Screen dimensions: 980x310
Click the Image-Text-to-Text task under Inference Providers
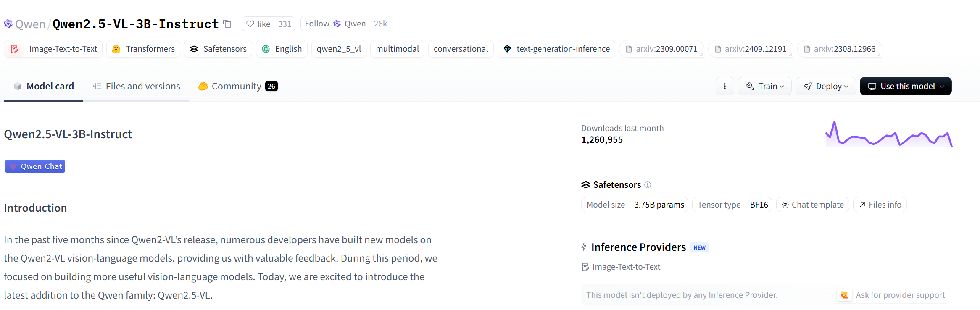(621, 267)
